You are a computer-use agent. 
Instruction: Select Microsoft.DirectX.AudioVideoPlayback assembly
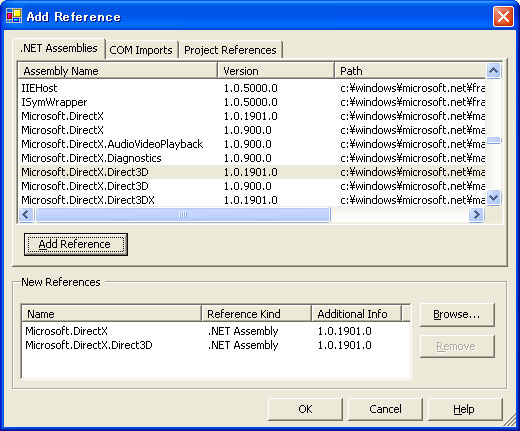(x=252, y=144)
